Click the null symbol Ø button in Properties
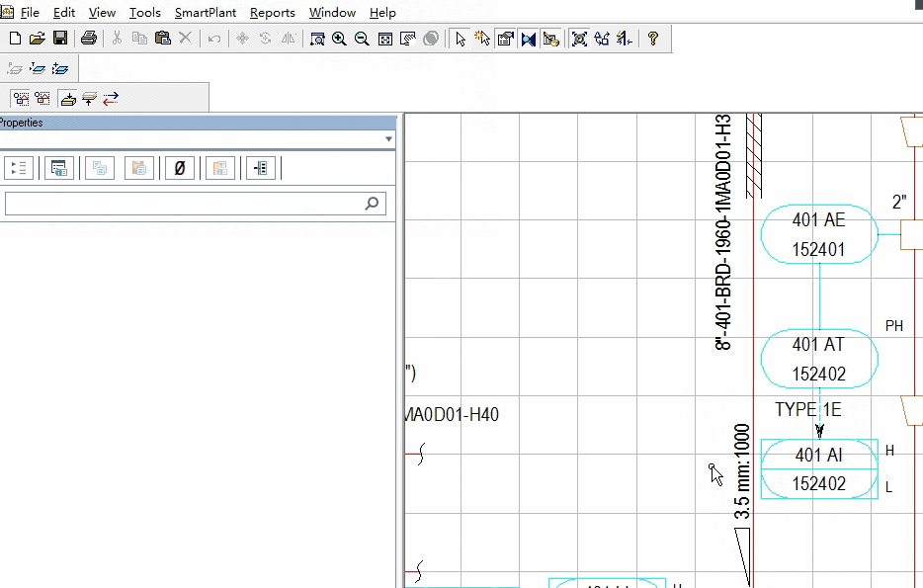Image resolution: width=923 pixels, height=588 pixels. pyautogui.click(x=180, y=168)
